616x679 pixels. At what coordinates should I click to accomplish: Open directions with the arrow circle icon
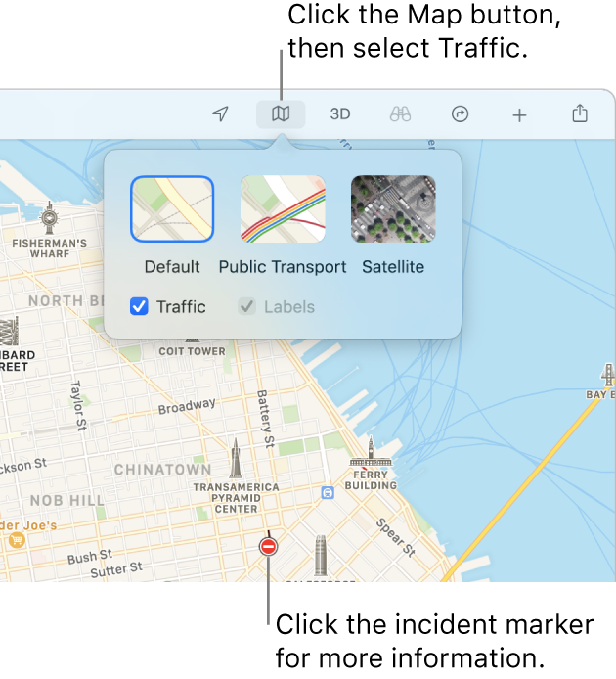pos(460,114)
